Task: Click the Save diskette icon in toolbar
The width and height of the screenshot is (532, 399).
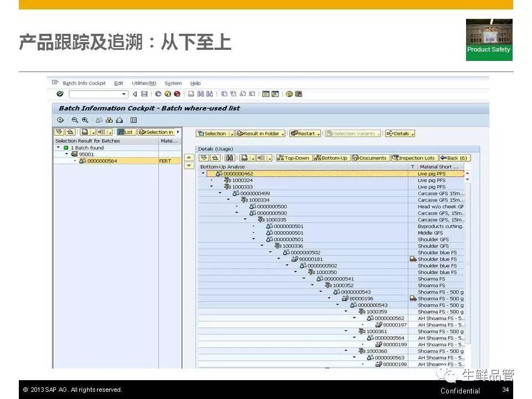Action: point(144,94)
